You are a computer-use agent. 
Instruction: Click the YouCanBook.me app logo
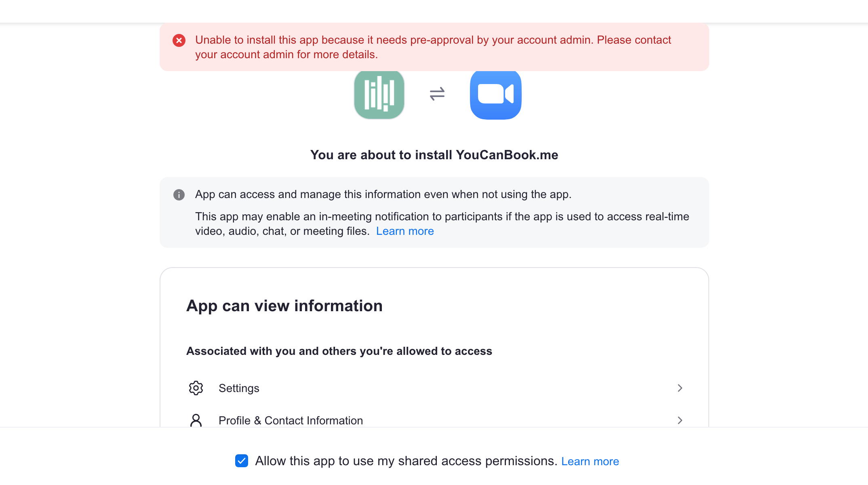(x=379, y=95)
